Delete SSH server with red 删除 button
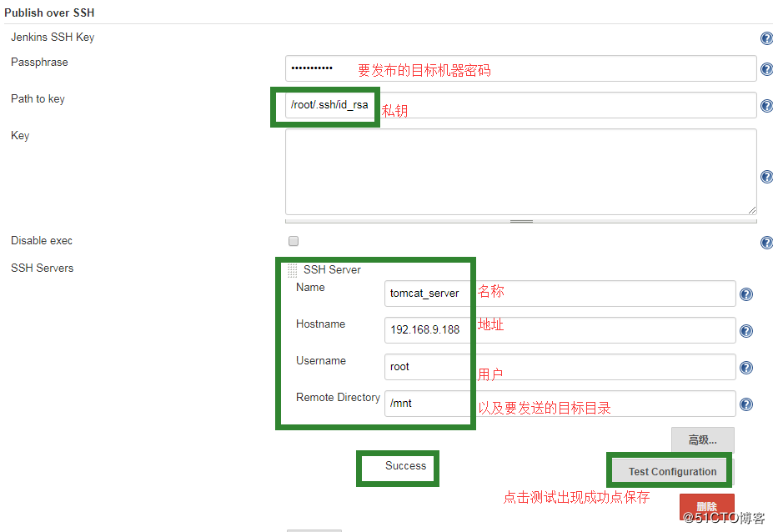This screenshot has height=532, width=773. coord(706,505)
